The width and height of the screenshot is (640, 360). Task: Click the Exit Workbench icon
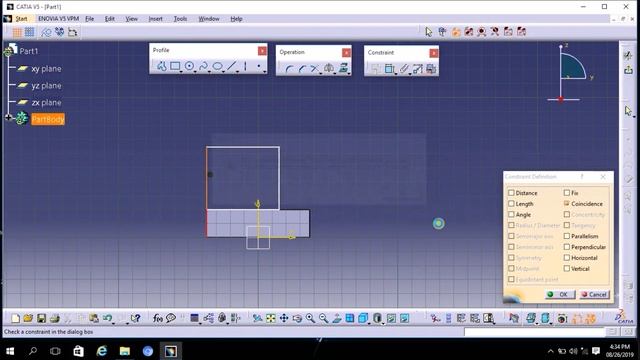[x=629, y=70]
